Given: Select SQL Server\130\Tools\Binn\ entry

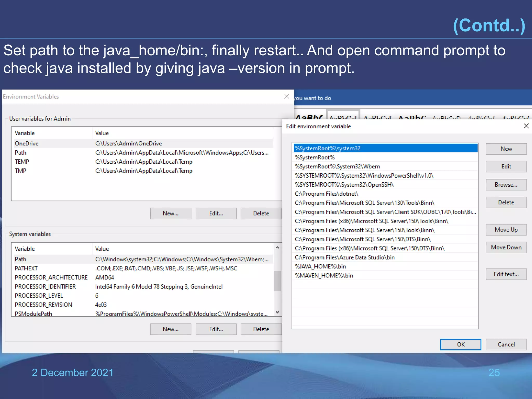Looking at the screenshot, I should [385, 203].
